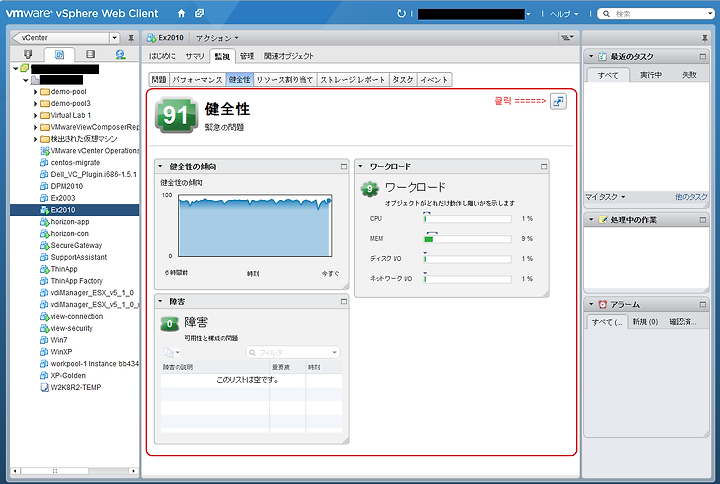Maximize the 健全性の傾向 widget
Screen dimensions: 720x484
(x=343, y=166)
